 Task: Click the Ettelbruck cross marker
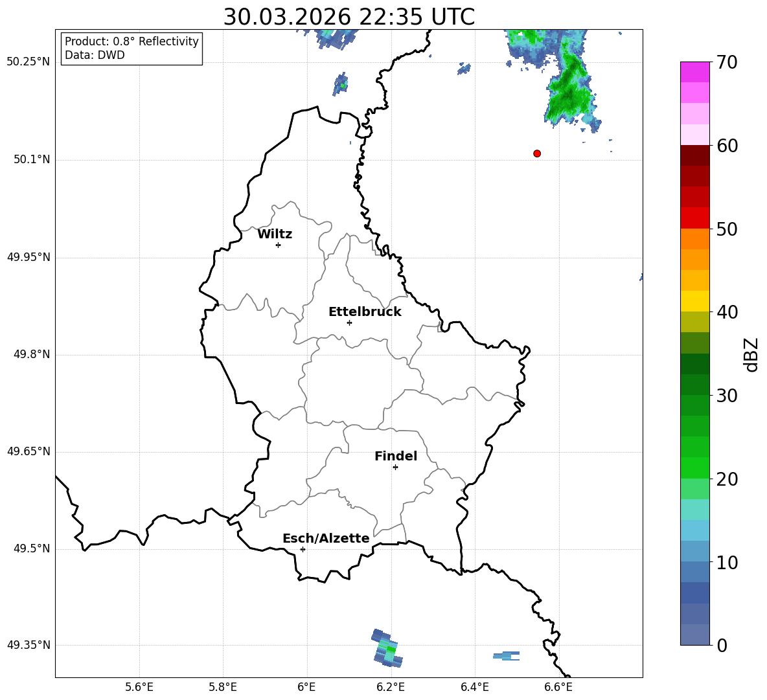coord(349,322)
